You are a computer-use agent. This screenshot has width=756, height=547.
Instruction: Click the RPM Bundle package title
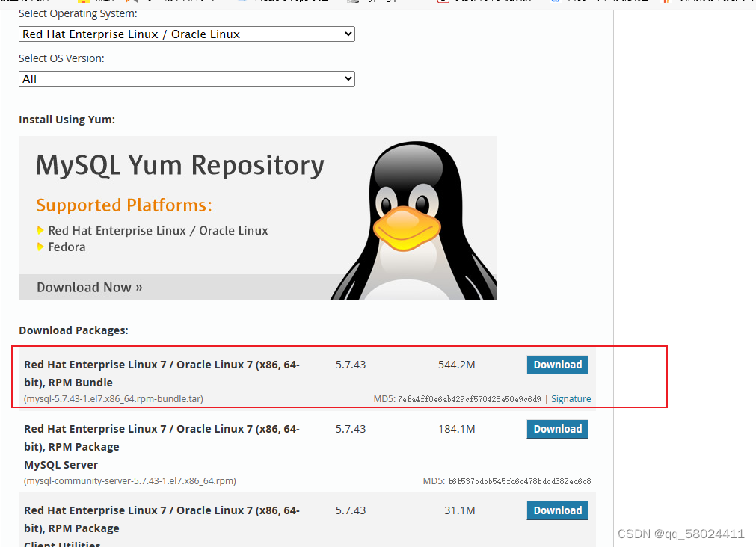(162, 374)
